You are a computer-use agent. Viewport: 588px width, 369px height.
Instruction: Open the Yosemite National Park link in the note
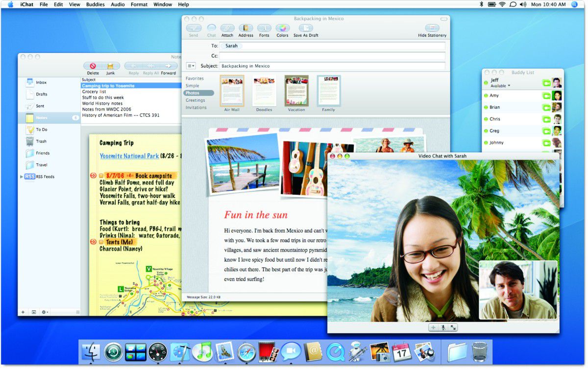(x=129, y=156)
